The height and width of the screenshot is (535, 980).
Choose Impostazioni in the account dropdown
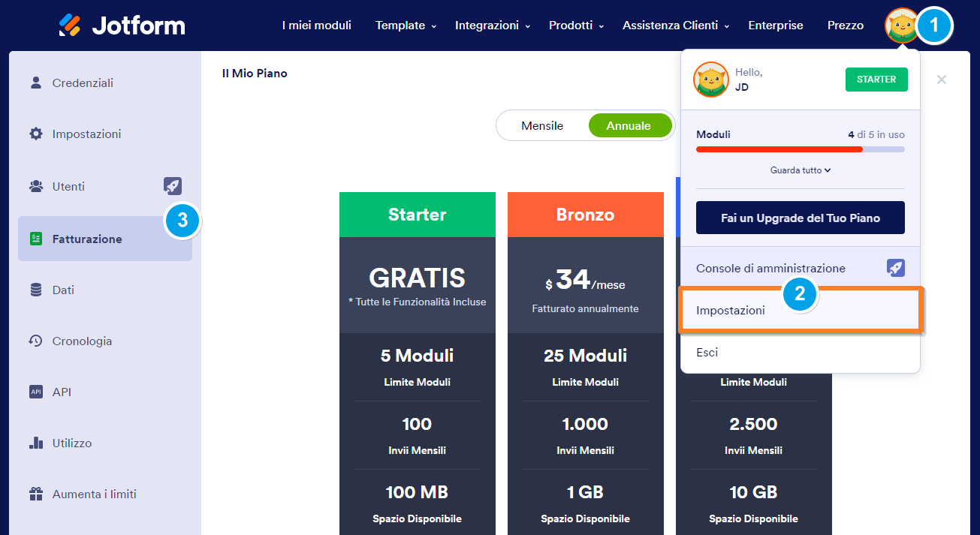[801, 310]
